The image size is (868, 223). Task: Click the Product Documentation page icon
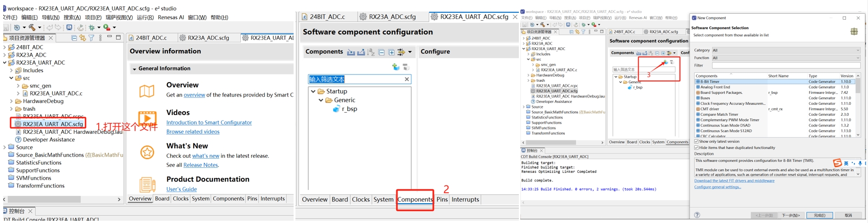(147, 185)
